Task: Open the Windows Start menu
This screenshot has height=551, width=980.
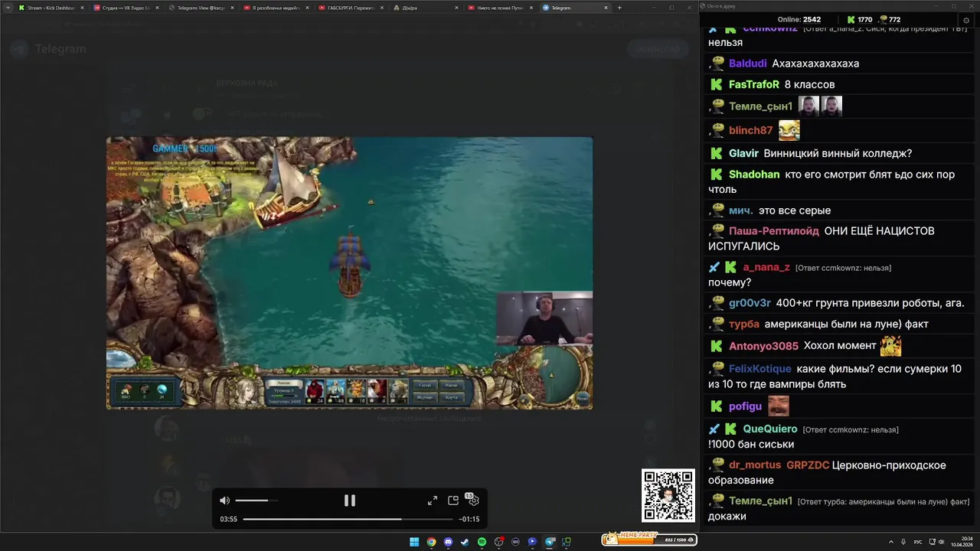Action: point(414,542)
